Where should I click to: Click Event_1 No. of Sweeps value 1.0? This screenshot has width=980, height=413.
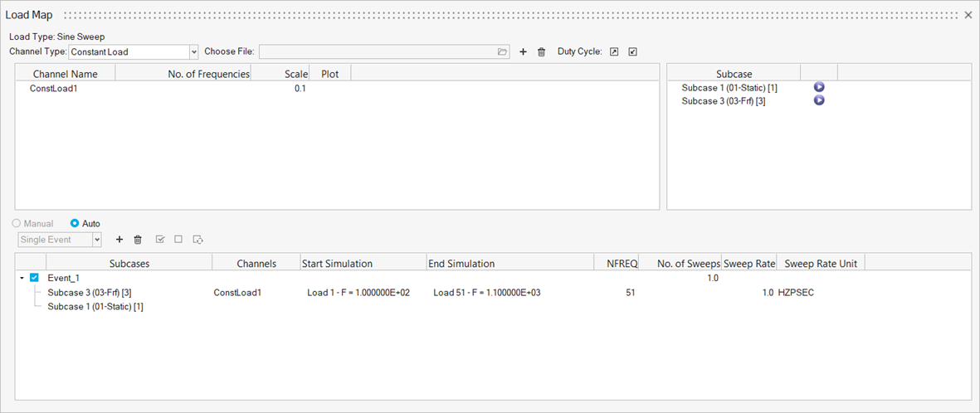[x=713, y=278]
